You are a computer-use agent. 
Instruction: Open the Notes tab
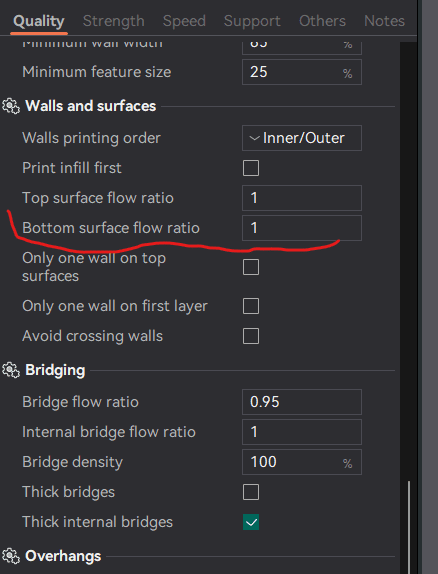(384, 21)
